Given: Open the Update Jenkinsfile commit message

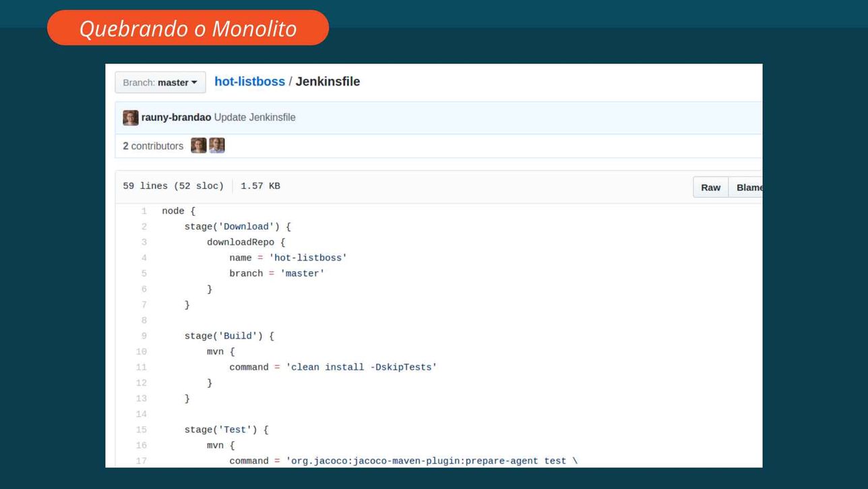Looking at the screenshot, I should (255, 117).
